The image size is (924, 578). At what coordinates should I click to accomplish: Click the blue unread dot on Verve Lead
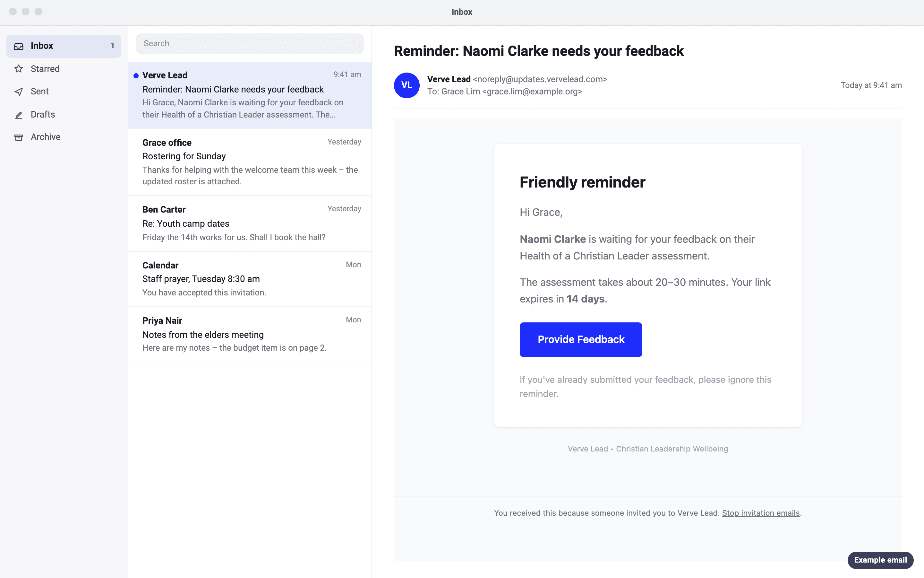tap(136, 76)
